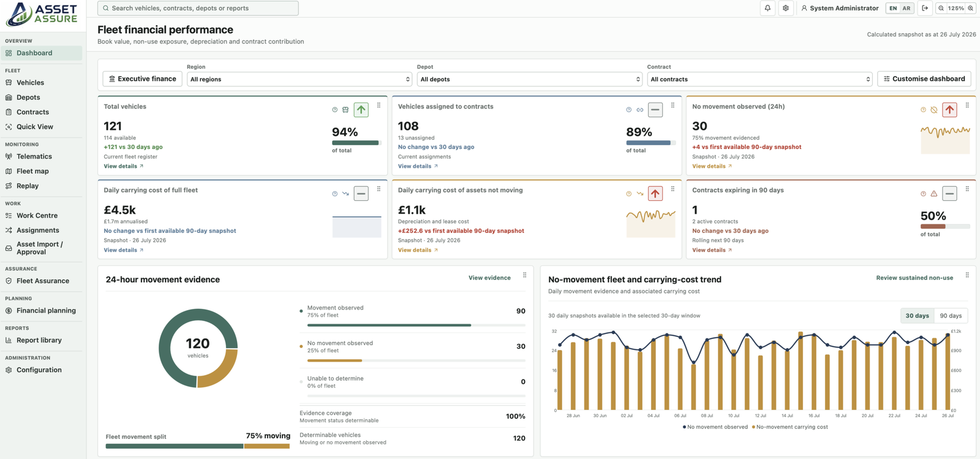Switch language to AR
The height and width of the screenshot is (459, 980).
(x=907, y=8)
